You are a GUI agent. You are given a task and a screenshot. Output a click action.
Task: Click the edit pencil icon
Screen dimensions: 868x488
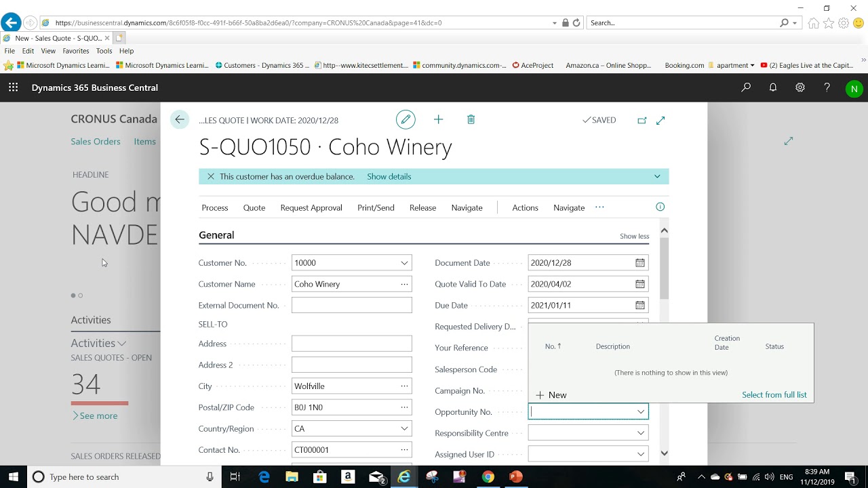(x=406, y=120)
